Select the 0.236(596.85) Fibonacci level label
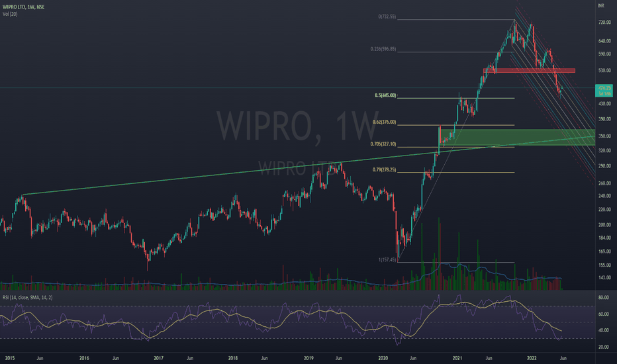Image resolution: width=617 pixels, height=364 pixels. coord(383,49)
